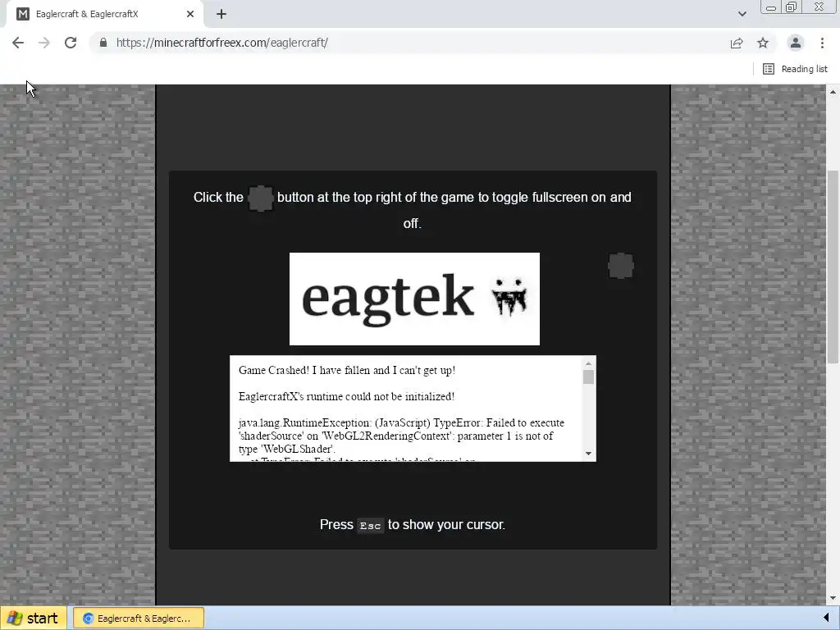Click page scrollbar down arrow
This screenshot has height=630, width=840.
tap(833, 598)
